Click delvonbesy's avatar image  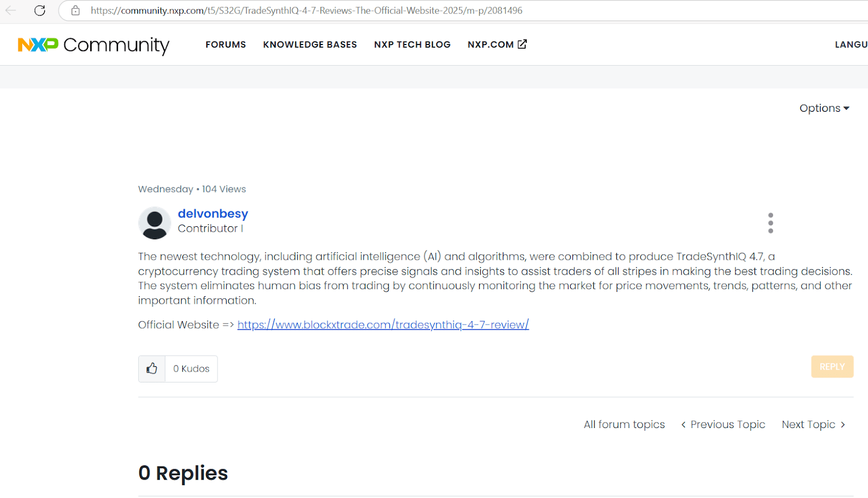click(x=154, y=222)
